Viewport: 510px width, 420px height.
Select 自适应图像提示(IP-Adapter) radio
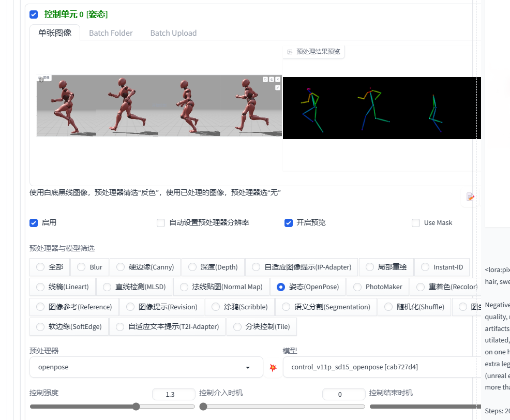[256, 267]
